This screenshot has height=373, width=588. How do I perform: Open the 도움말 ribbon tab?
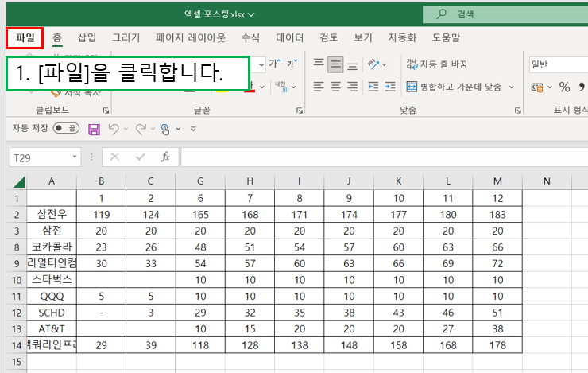coord(447,38)
